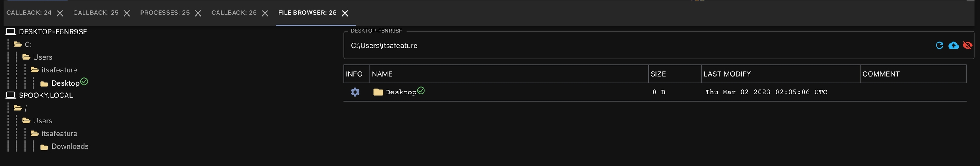This screenshot has width=980, height=166.
Task: Click the refresh icon beside the path field
Action: [x=939, y=45]
